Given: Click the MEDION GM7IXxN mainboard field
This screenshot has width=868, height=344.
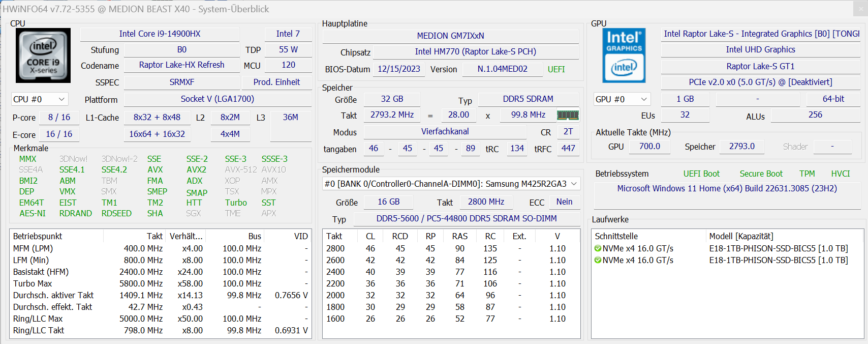Looking at the screenshot, I should pyautogui.click(x=450, y=36).
